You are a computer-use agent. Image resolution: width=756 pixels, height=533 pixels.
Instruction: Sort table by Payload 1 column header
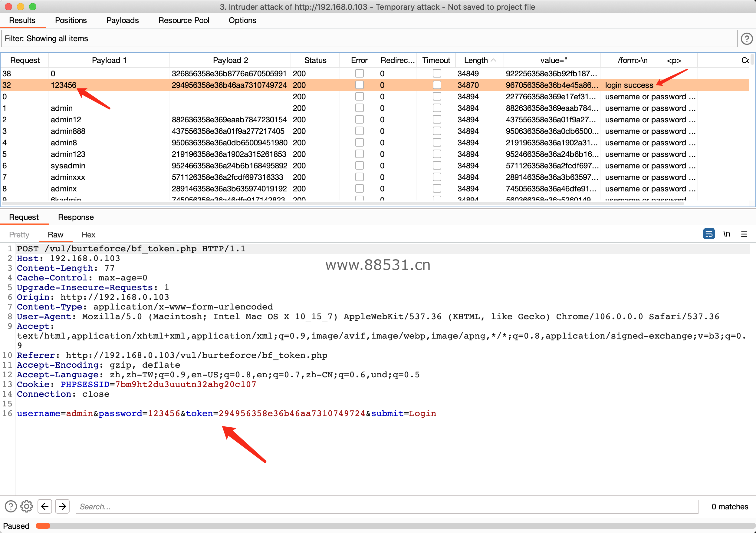[x=109, y=60]
